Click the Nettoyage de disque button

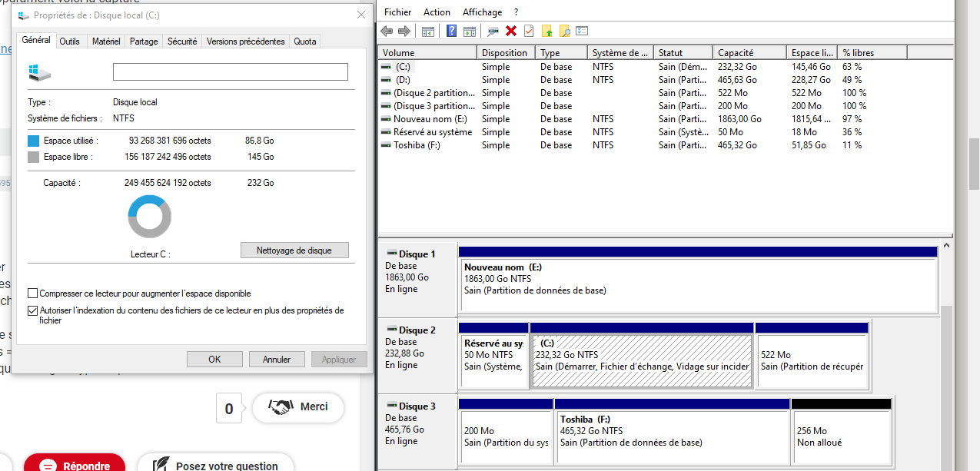[294, 250]
